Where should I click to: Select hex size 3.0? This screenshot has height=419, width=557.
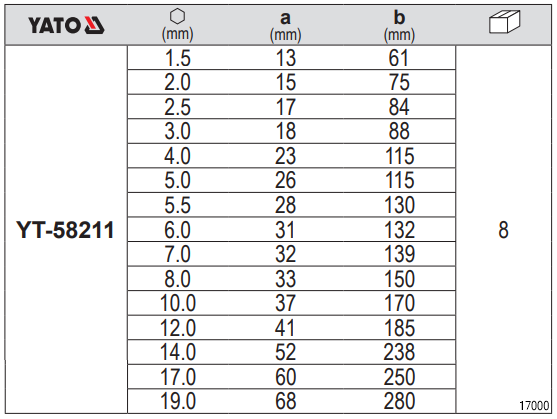click(x=177, y=132)
